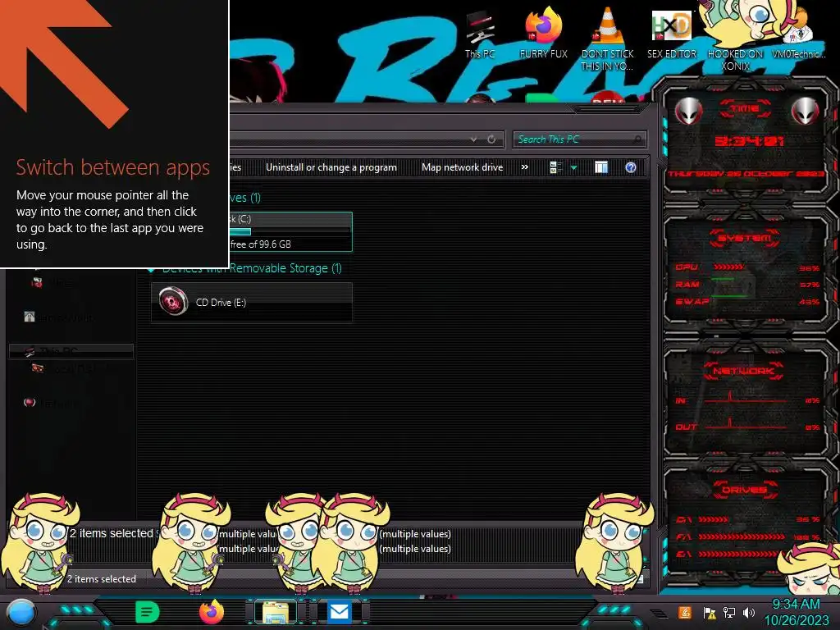This screenshot has height=630, width=840.
Task: Toggle the preview pane icon
Action: coord(601,167)
